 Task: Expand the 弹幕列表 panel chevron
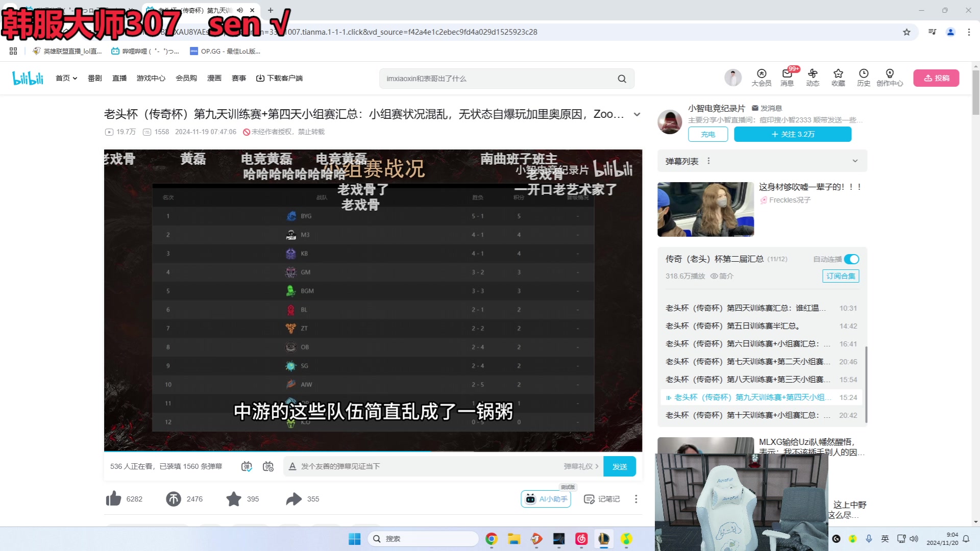point(855,161)
